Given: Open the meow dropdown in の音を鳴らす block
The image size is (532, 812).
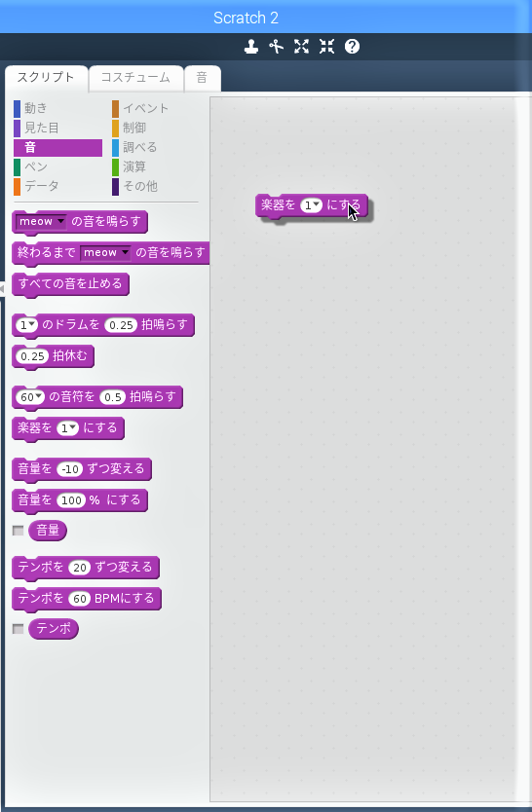Looking at the screenshot, I should [42, 222].
